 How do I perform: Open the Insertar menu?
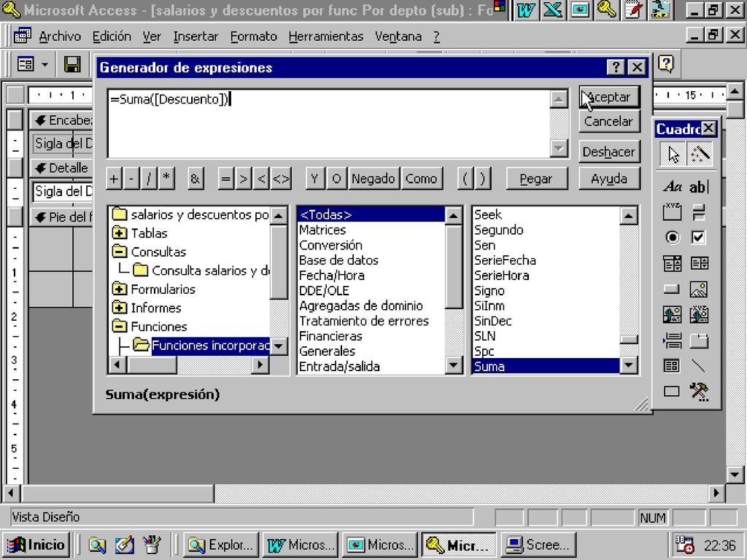pos(196,36)
